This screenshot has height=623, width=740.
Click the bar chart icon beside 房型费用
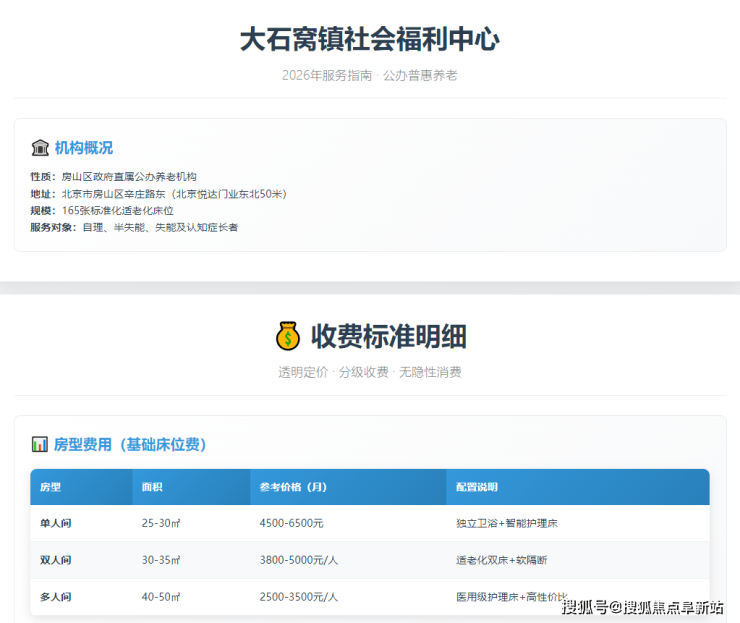click(x=40, y=444)
